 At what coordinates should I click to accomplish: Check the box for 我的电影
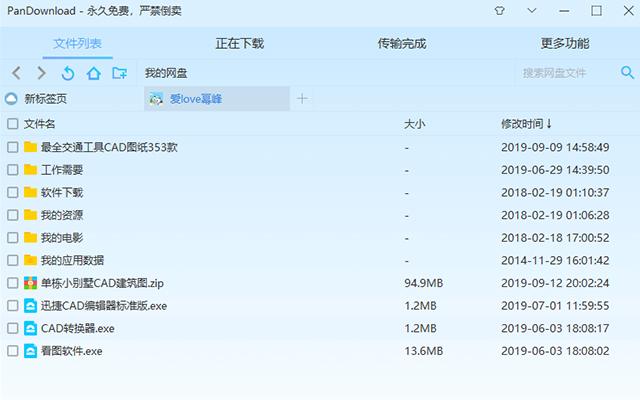13,238
